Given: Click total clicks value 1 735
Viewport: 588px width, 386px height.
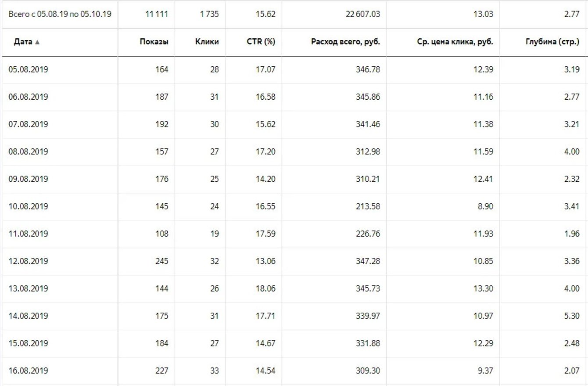Looking at the screenshot, I should (209, 14).
